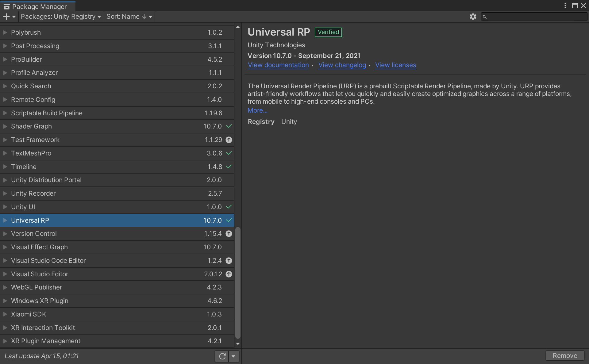The image size is (589, 364).
Task: Select the Test Framework package
Action: pyautogui.click(x=117, y=140)
